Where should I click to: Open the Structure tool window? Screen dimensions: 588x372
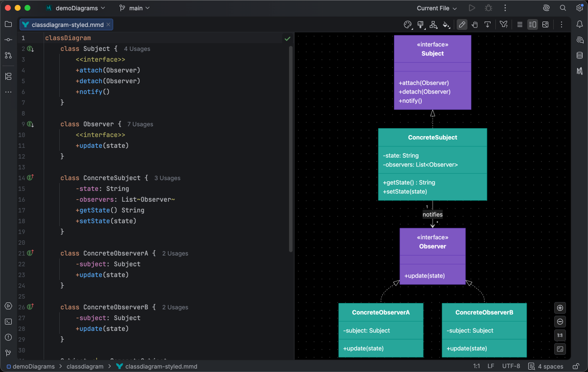[8, 76]
